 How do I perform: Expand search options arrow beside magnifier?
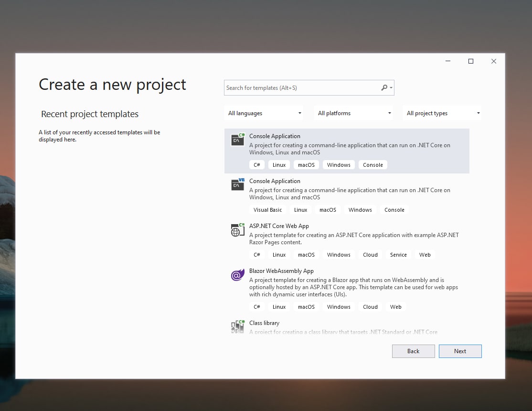tap(391, 87)
